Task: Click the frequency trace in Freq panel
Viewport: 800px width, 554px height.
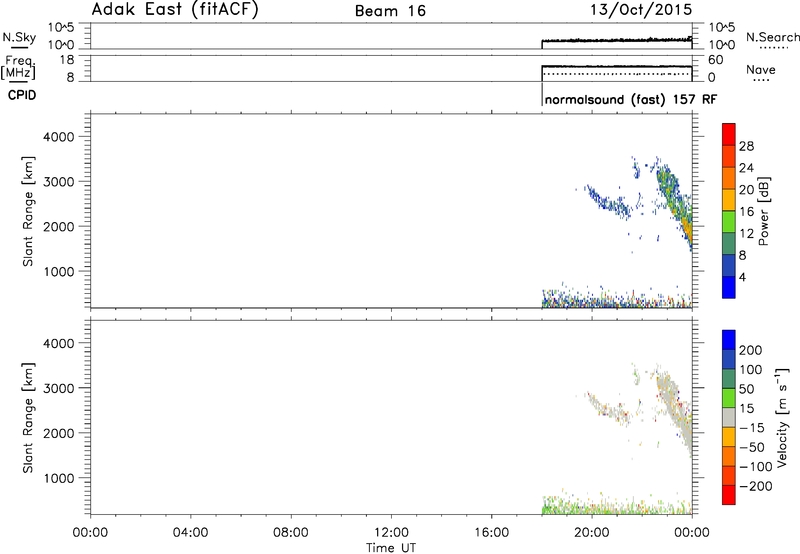Action: pyautogui.click(x=616, y=66)
